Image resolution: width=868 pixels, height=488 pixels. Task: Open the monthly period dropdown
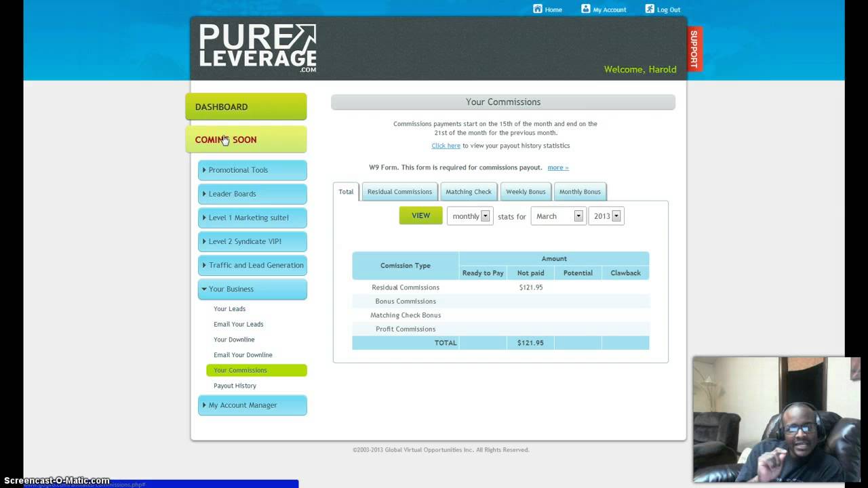coord(470,216)
